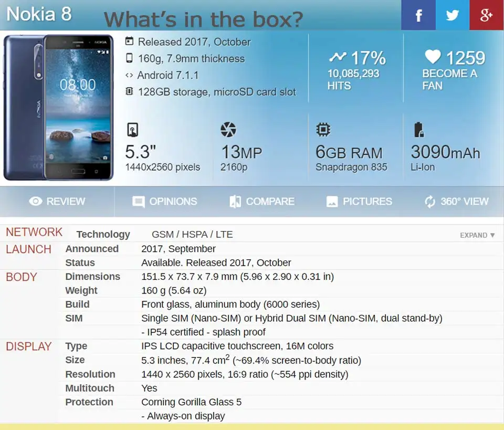Share page via Facebook icon
This screenshot has width=504, height=430.
tap(418, 15)
